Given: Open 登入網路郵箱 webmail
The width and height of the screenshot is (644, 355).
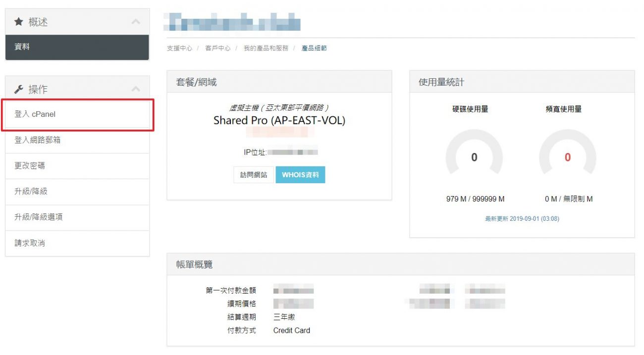Looking at the screenshot, I should pyautogui.click(x=77, y=141).
